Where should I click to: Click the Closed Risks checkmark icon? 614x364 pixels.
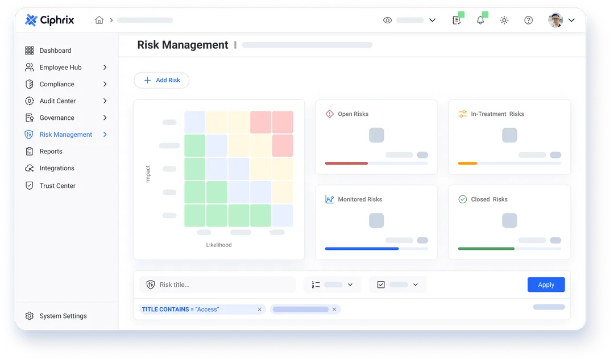click(462, 199)
